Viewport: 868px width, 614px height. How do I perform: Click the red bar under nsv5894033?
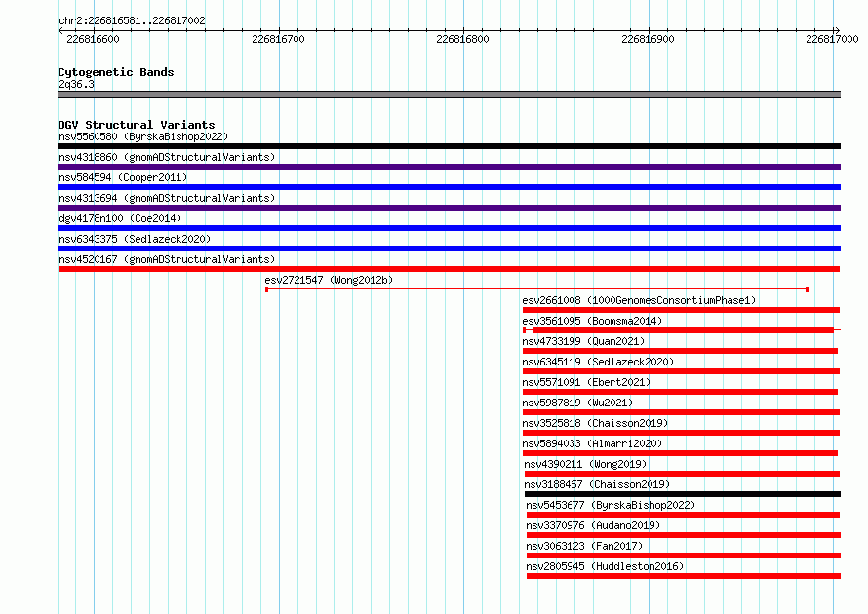click(680, 453)
